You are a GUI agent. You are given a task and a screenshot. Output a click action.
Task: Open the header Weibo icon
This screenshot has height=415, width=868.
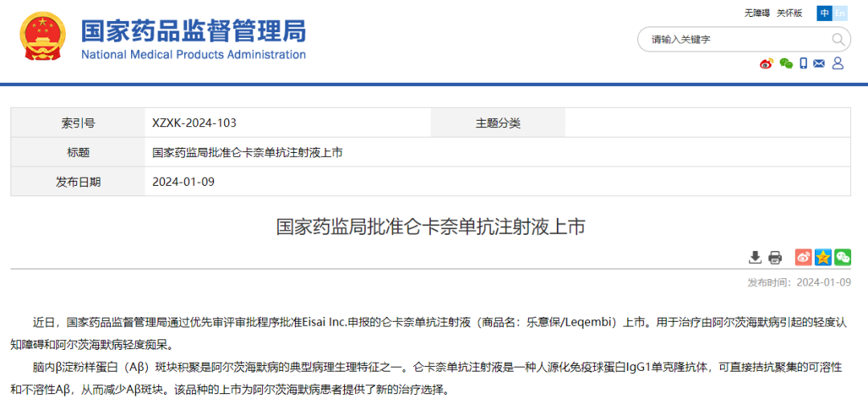click(766, 64)
